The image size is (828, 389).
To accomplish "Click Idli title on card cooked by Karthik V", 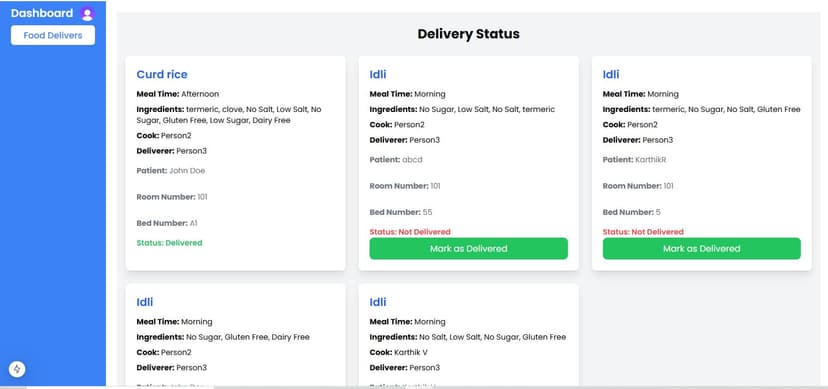I will click(378, 302).
